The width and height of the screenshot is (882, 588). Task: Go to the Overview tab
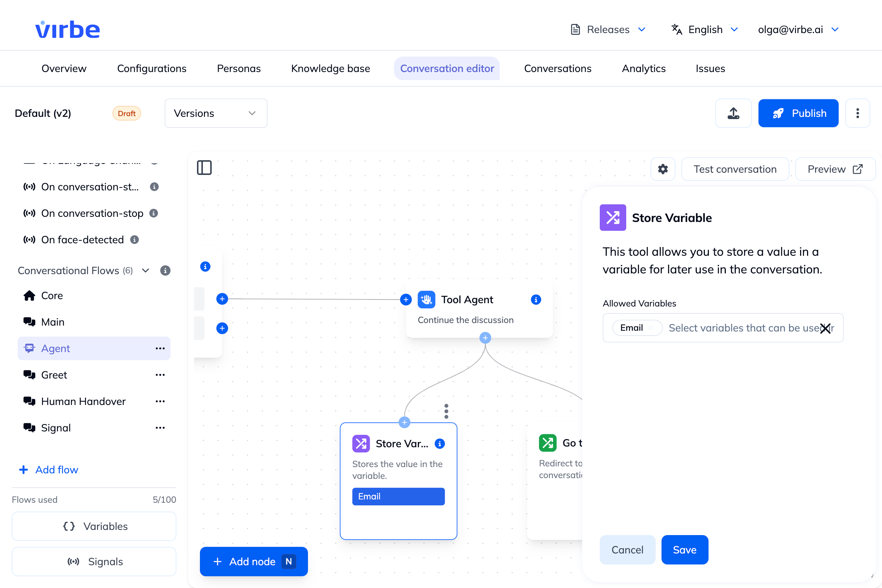pyautogui.click(x=64, y=68)
